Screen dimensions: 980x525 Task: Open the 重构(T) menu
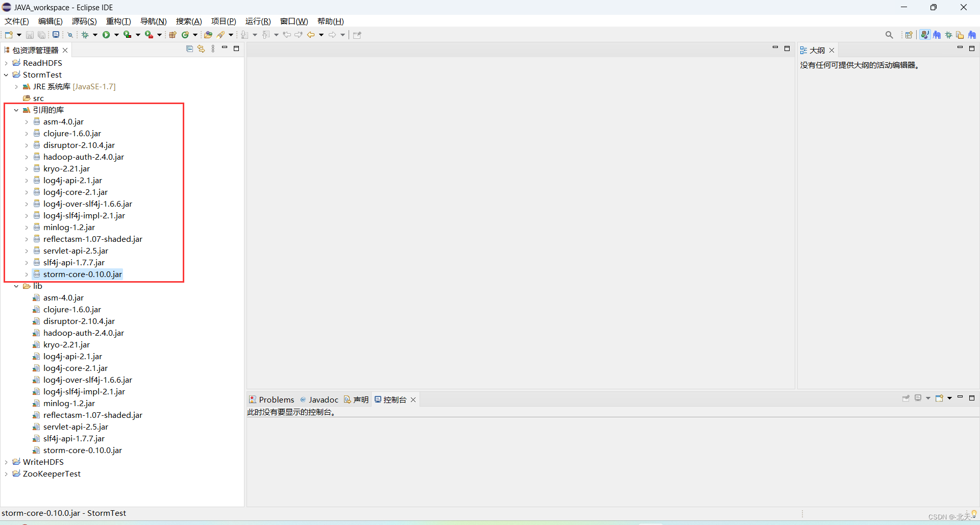pos(118,21)
